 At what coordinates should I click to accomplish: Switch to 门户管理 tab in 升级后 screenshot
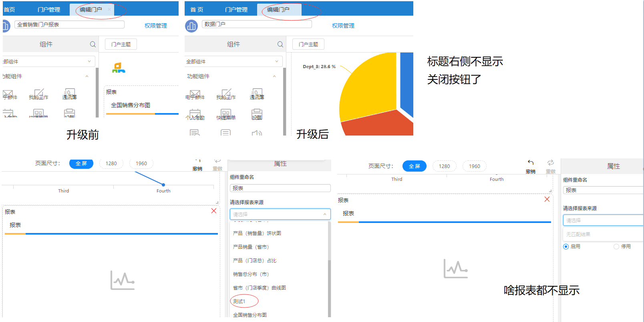click(x=236, y=10)
